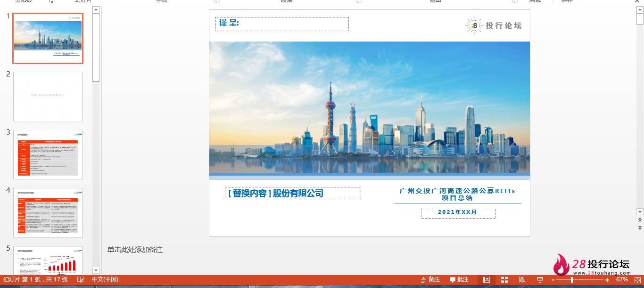Click the zoom out minus icon

[x=553, y=280]
